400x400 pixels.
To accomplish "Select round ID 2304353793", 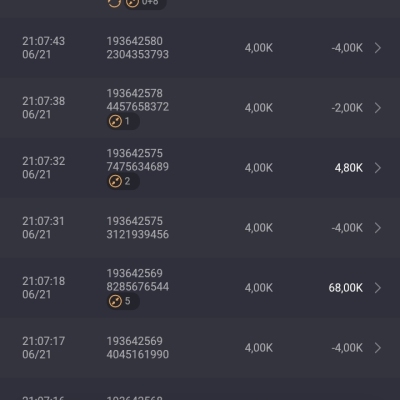I will 138,55.
